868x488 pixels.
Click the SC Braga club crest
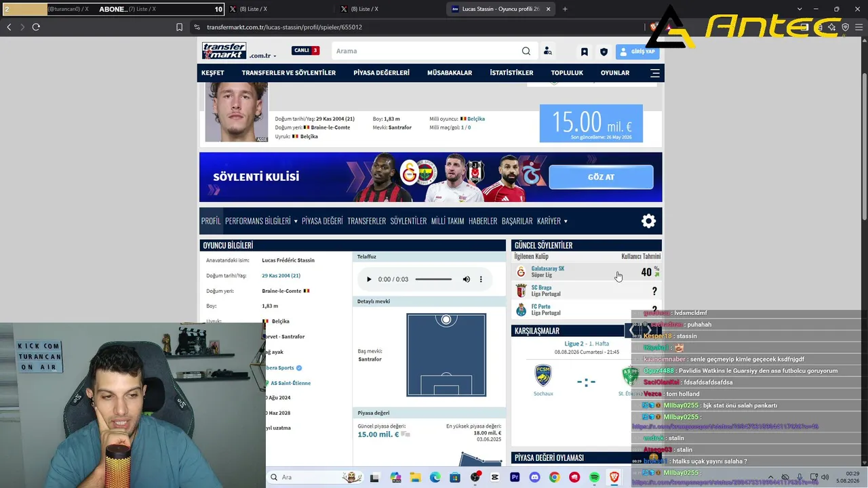(x=521, y=291)
